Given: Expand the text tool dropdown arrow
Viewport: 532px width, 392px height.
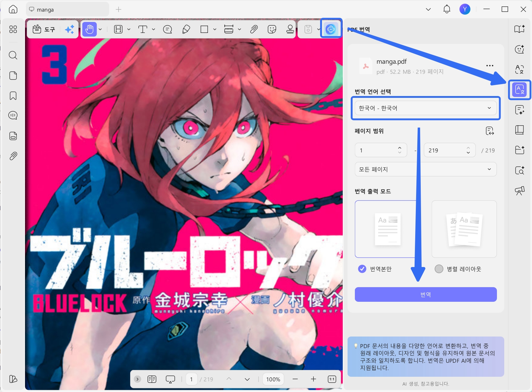Looking at the screenshot, I should tap(153, 29).
